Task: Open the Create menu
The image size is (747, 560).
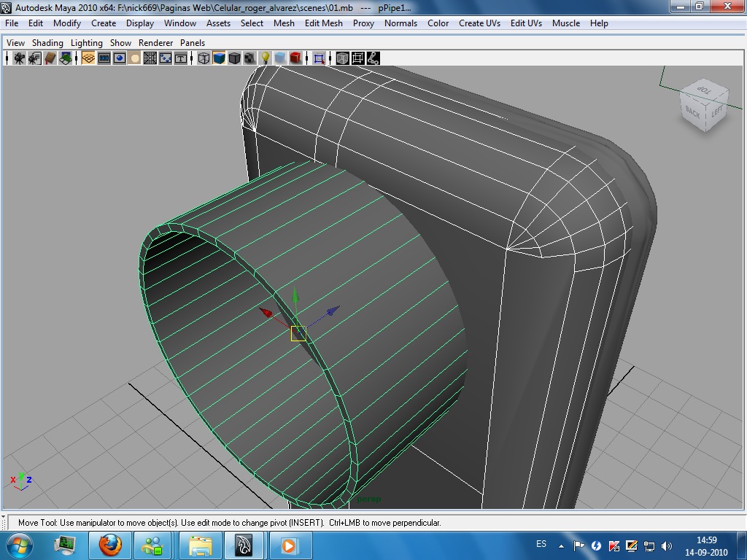Action: point(104,23)
